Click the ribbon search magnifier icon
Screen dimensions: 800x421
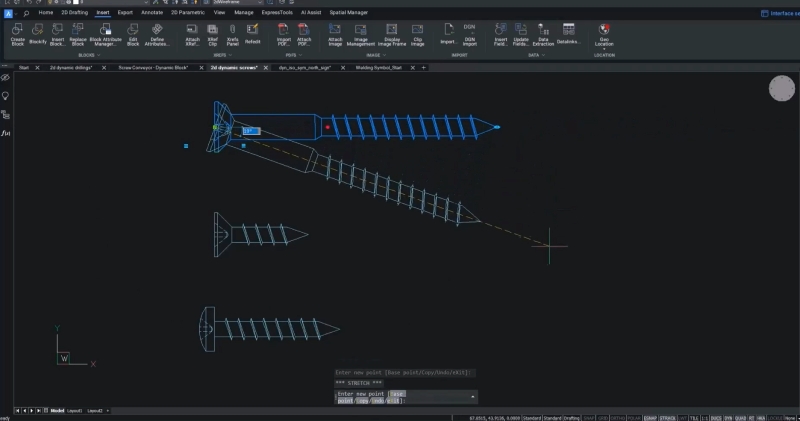[x=26, y=13]
